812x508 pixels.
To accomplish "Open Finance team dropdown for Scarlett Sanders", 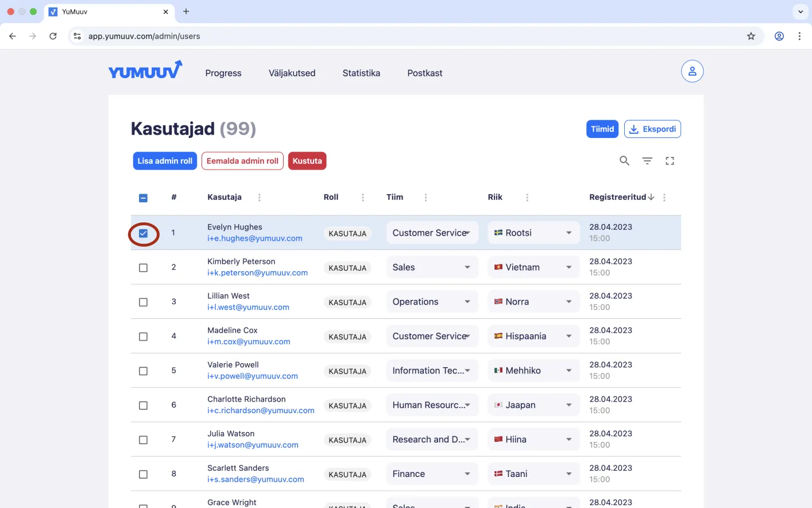I will (x=432, y=474).
